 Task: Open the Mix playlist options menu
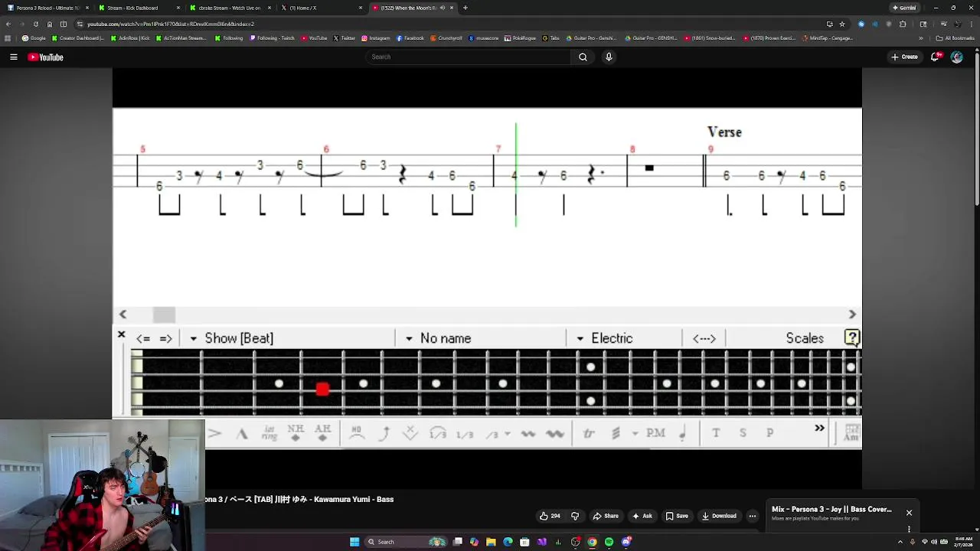[909, 529]
